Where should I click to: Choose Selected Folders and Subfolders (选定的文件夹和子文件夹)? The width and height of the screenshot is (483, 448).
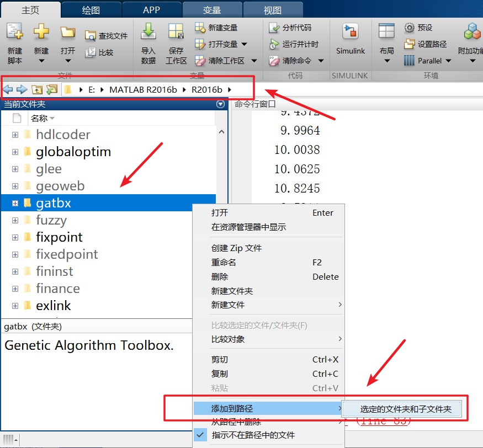coord(402,409)
